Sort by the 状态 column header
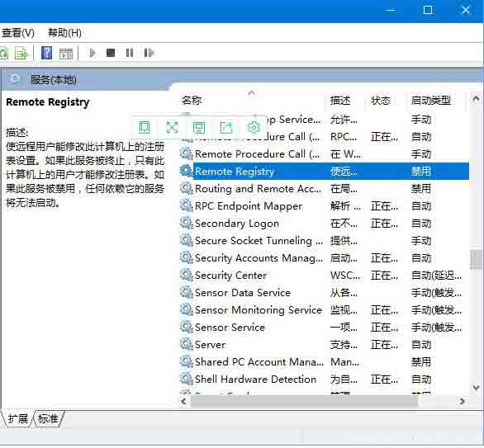The image size is (484, 448). pyautogui.click(x=380, y=100)
